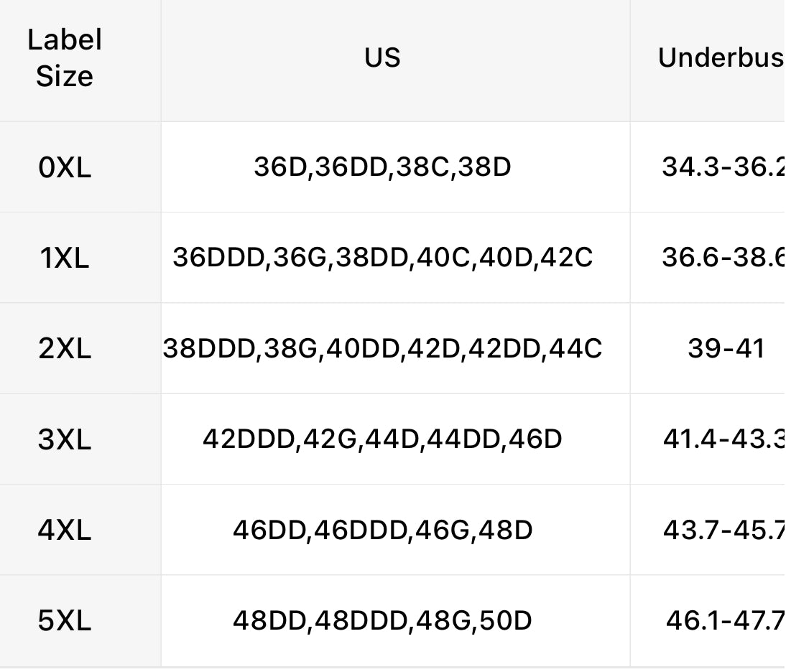Click the US sizes cell starting with 48DD,48DDD

[382, 620]
